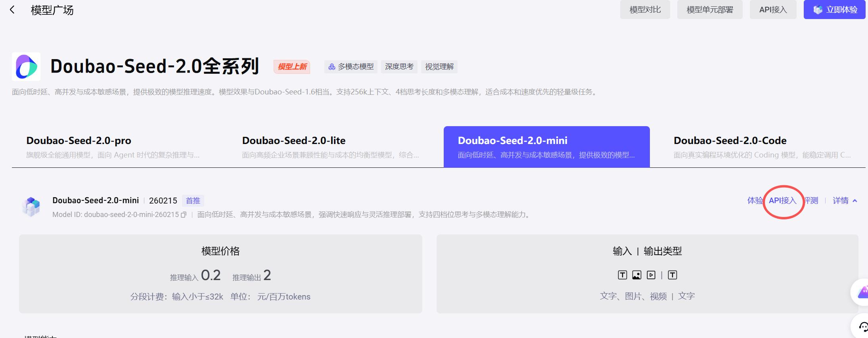Open the 评测 link in model row
Image resolution: width=868 pixels, height=338 pixels.
tap(811, 200)
